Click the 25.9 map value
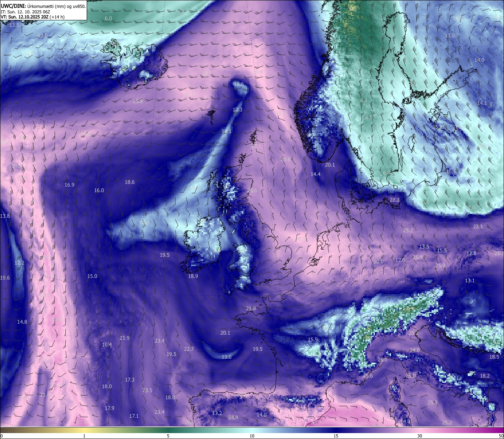 [440, 265]
